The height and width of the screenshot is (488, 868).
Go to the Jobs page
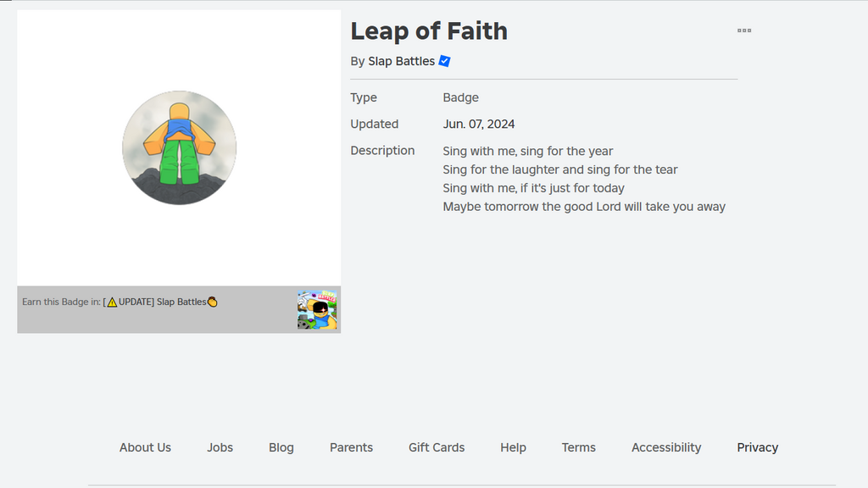pyautogui.click(x=220, y=447)
